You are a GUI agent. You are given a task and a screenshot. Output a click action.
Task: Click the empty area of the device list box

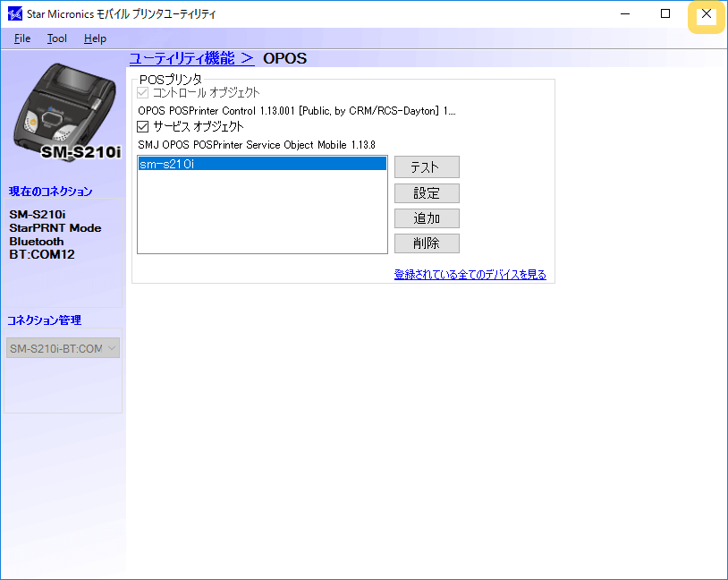(261, 215)
